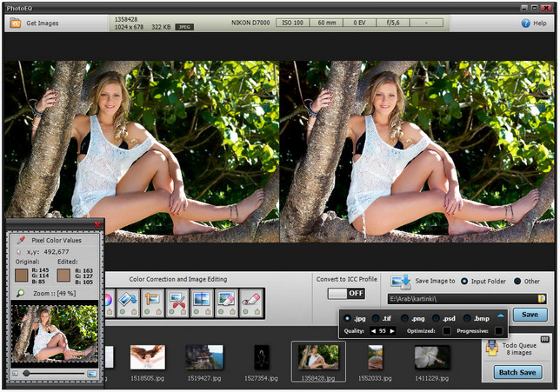Click the Help question mark icon
This screenshot has height=392, width=560.
pos(526,23)
